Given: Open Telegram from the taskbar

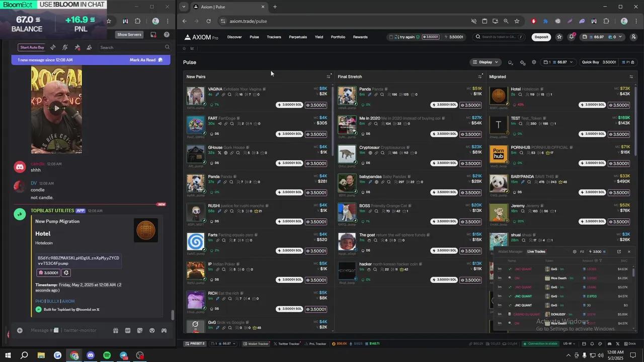Looking at the screenshot, I should pyautogui.click(x=123, y=355).
